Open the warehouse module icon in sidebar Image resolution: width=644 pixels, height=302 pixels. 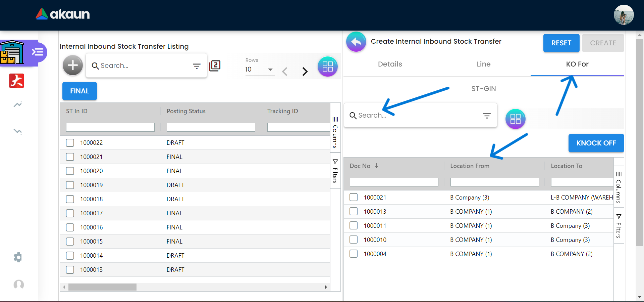tap(12, 52)
